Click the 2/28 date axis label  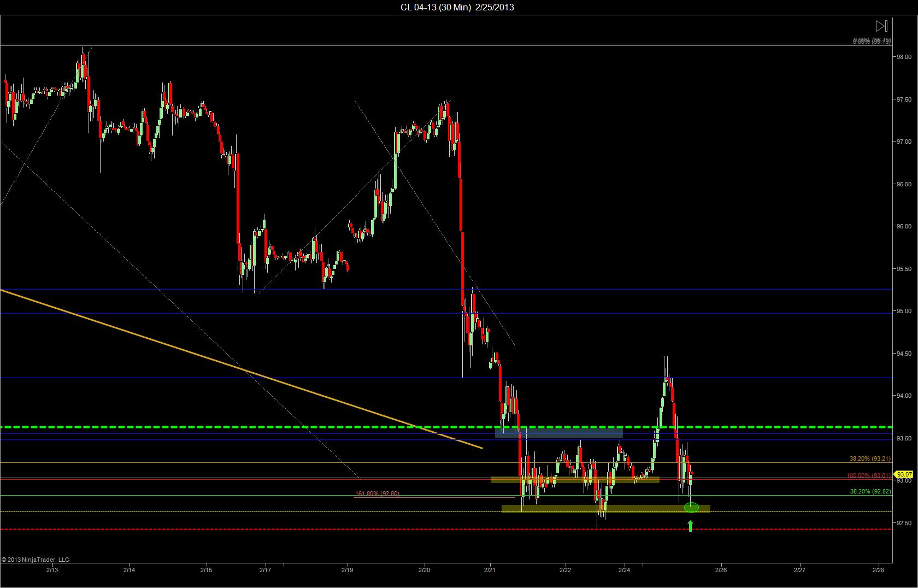pyautogui.click(x=879, y=569)
